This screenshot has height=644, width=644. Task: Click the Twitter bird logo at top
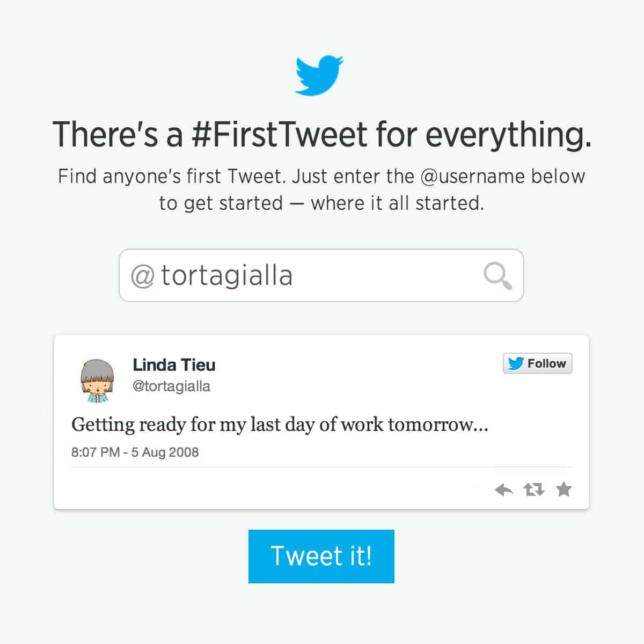click(x=319, y=75)
